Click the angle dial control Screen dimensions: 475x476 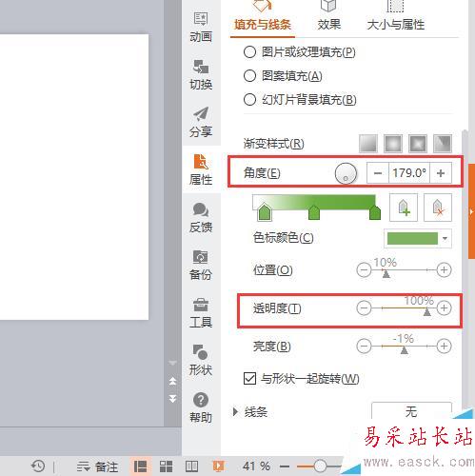tap(346, 173)
